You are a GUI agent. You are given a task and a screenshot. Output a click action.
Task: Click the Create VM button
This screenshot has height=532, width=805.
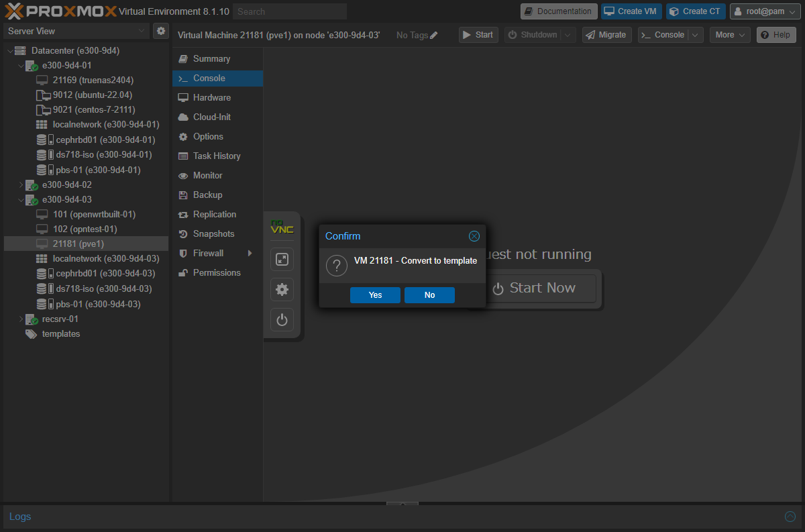click(631, 11)
